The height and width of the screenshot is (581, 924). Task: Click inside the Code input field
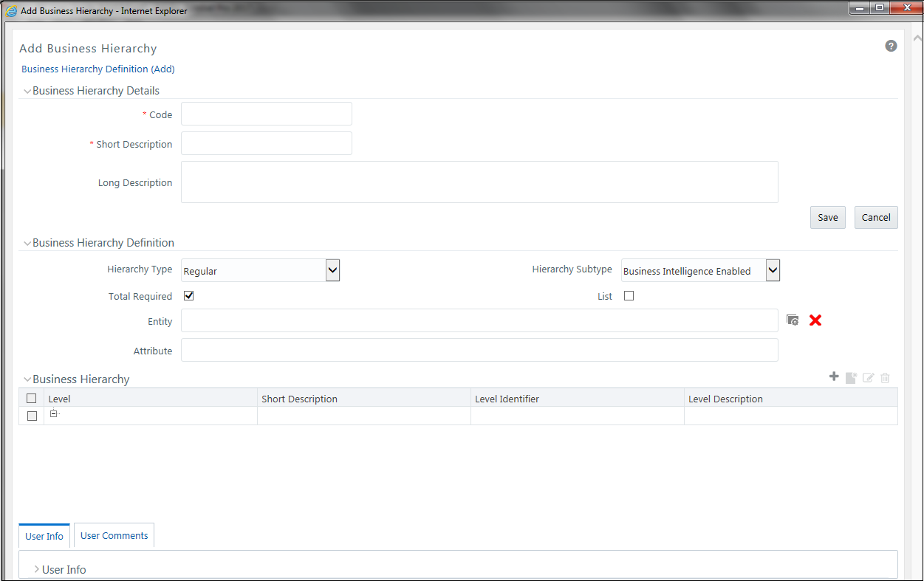[x=266, y=114]
